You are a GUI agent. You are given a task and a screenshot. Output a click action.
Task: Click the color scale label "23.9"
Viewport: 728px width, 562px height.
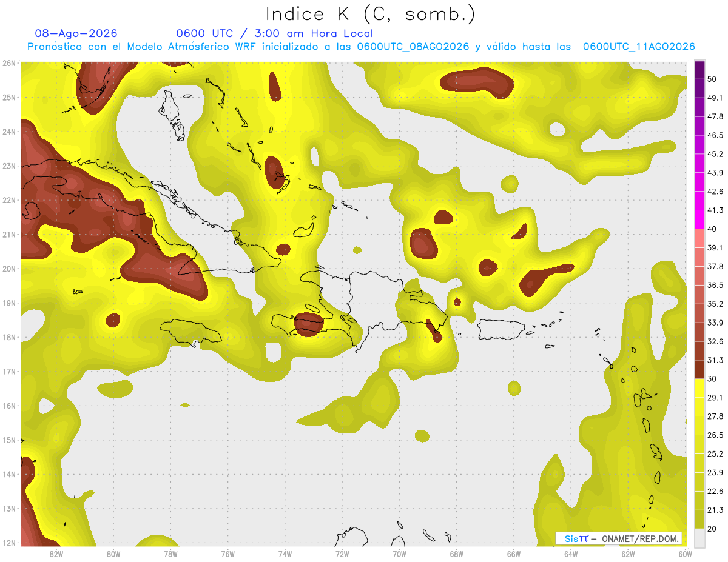tap(715, 473)
